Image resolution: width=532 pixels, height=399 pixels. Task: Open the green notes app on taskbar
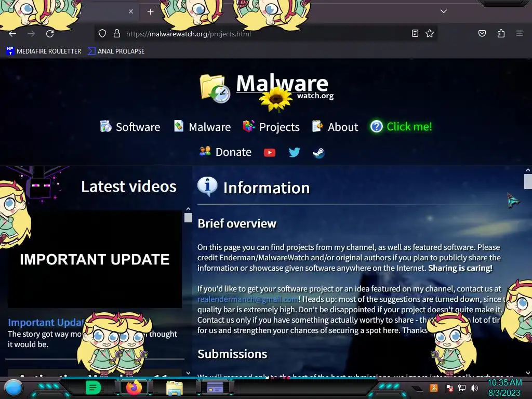click(93, 388)
